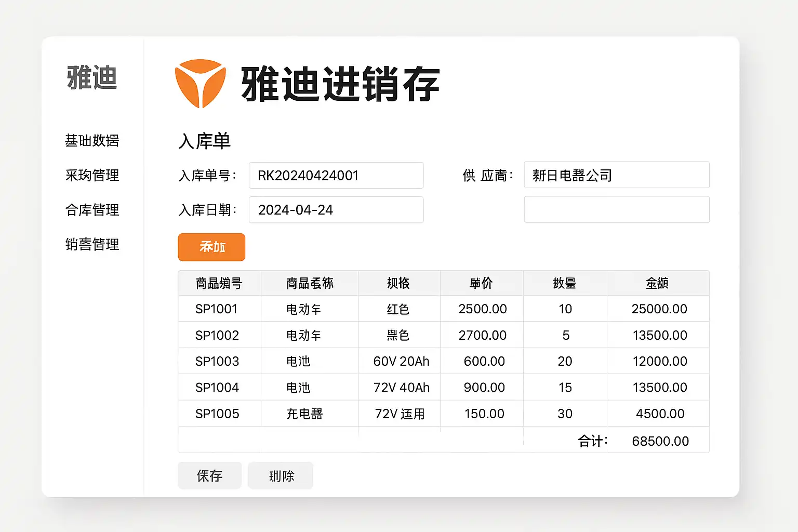This screenshot has height=532, width=798.
Task: Select the SP1003 product code cell
Action: coord(217,361)
